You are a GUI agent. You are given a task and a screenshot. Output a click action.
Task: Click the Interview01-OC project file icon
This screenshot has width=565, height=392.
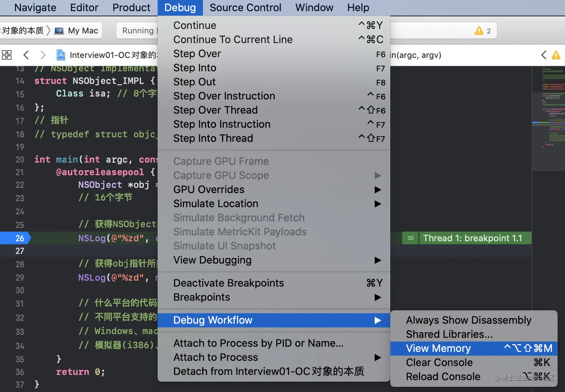[x=61, y=55]
